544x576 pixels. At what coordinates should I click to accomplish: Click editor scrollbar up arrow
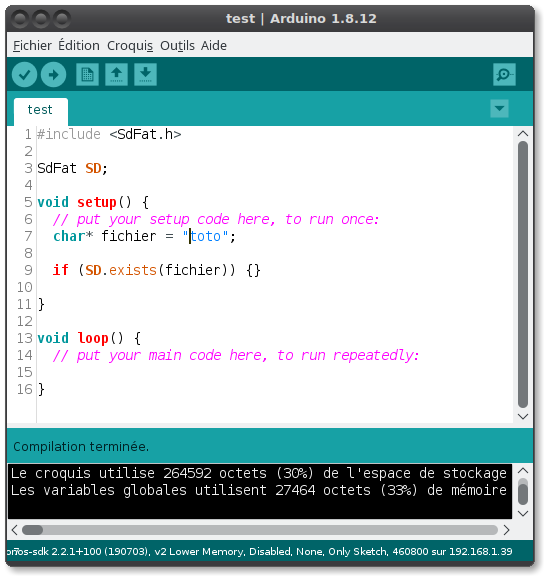(523, 133)
